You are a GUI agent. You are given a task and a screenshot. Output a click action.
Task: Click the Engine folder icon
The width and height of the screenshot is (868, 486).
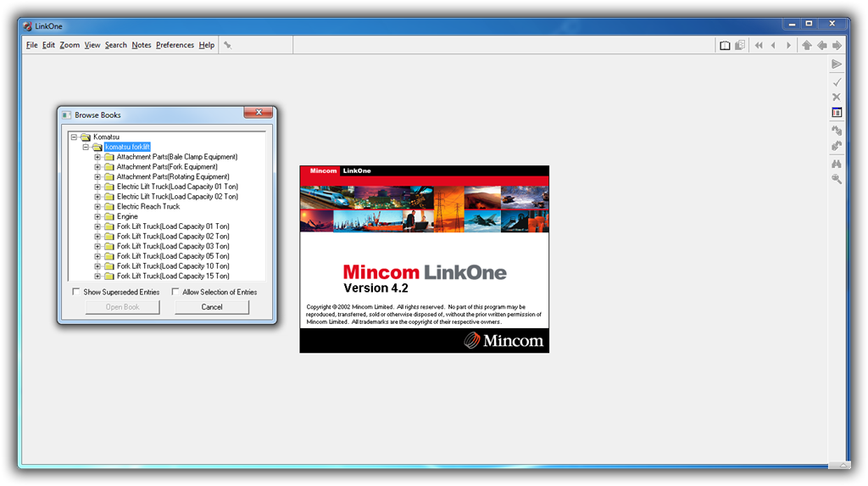(109, 216)
